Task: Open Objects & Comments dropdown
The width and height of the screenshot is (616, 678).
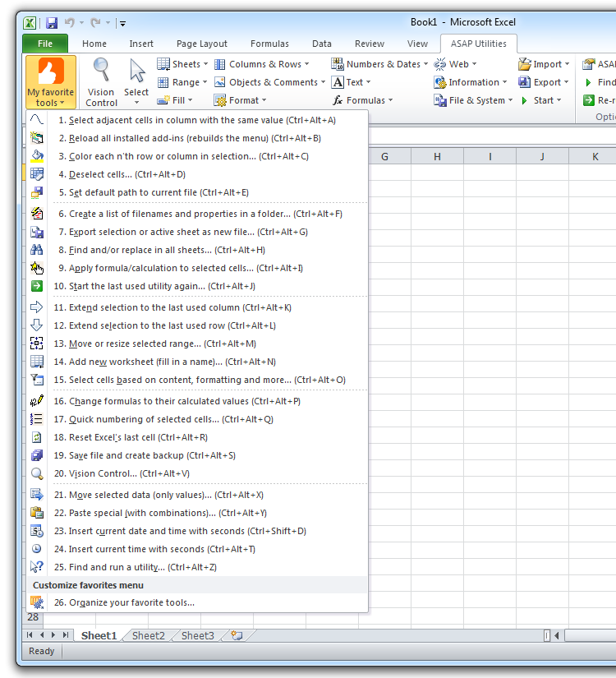Action: pyautogui.click(x=269, y=82)
